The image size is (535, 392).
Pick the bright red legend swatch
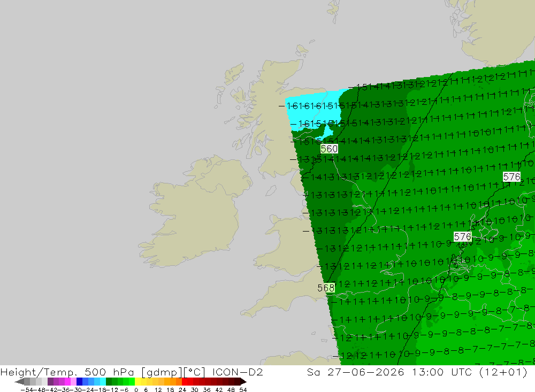click(x=185, y=381)
